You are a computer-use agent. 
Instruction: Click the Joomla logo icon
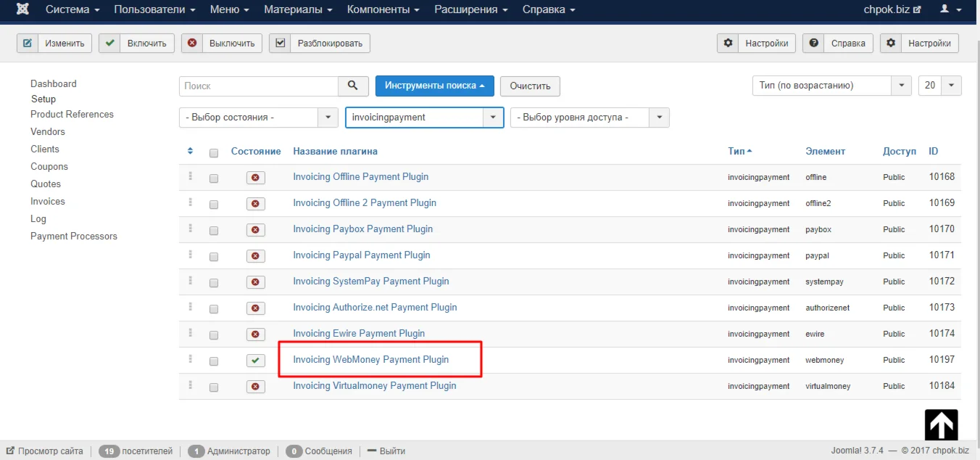click(x=22, y=9)
